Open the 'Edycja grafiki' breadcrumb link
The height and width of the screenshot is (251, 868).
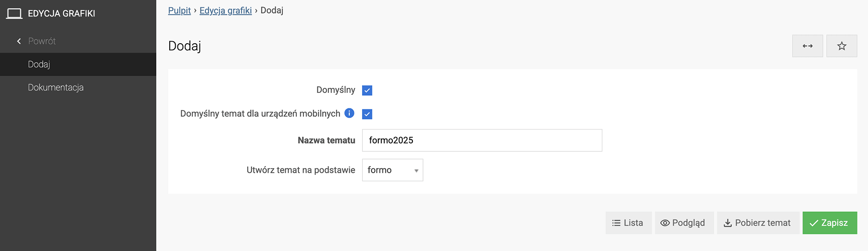[x=226, y=11]
